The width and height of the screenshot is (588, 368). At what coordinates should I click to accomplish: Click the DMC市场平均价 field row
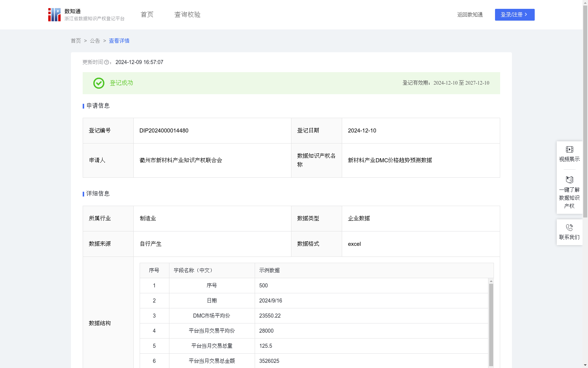314,316
